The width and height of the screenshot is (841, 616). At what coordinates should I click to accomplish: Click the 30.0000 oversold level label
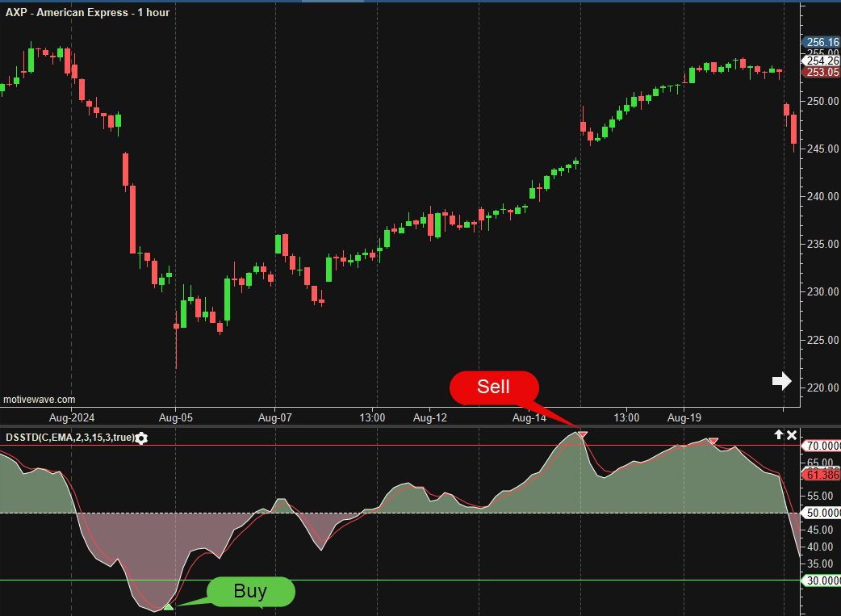coord(822,580)
